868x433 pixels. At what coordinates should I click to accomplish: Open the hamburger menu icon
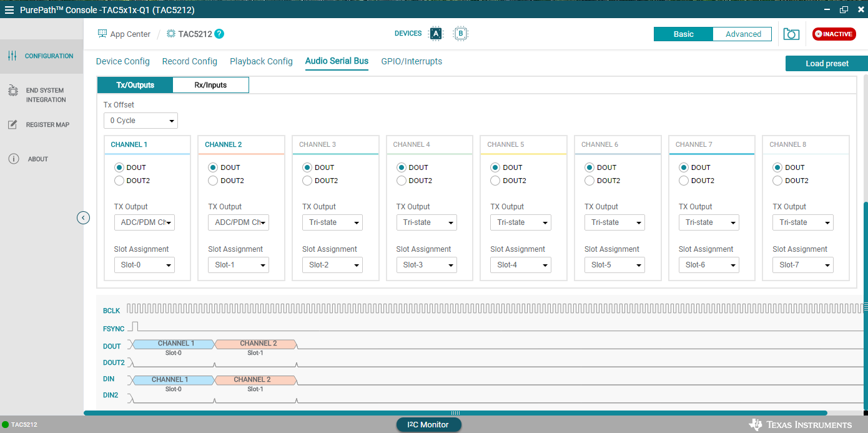(x=9, y=10)
